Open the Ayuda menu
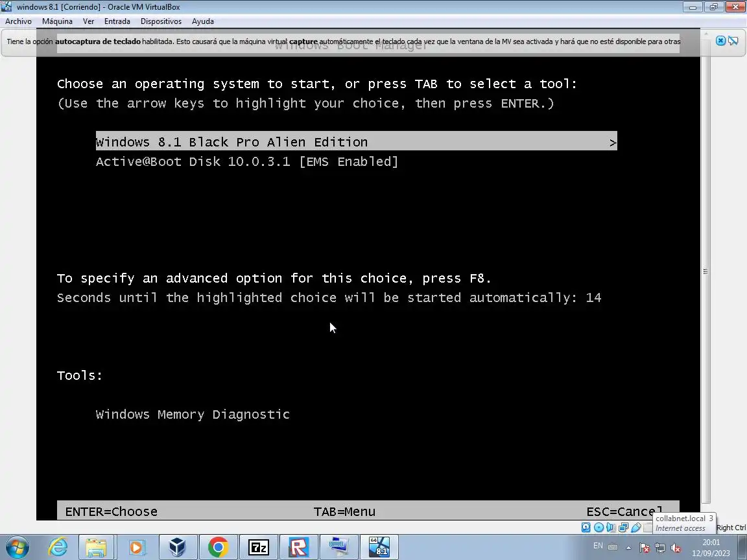The height and width of the screenshot is (560, 747). (x=202, y=21)
